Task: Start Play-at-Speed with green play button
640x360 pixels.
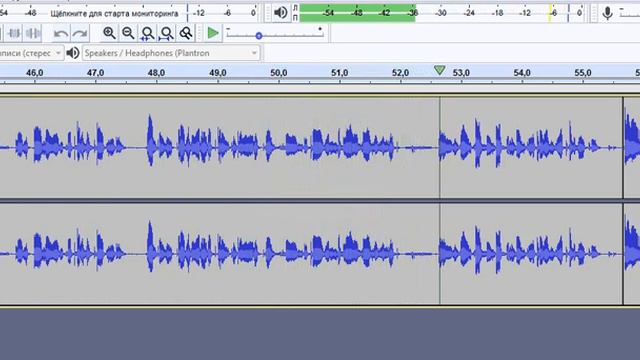Action: (213, 33)
